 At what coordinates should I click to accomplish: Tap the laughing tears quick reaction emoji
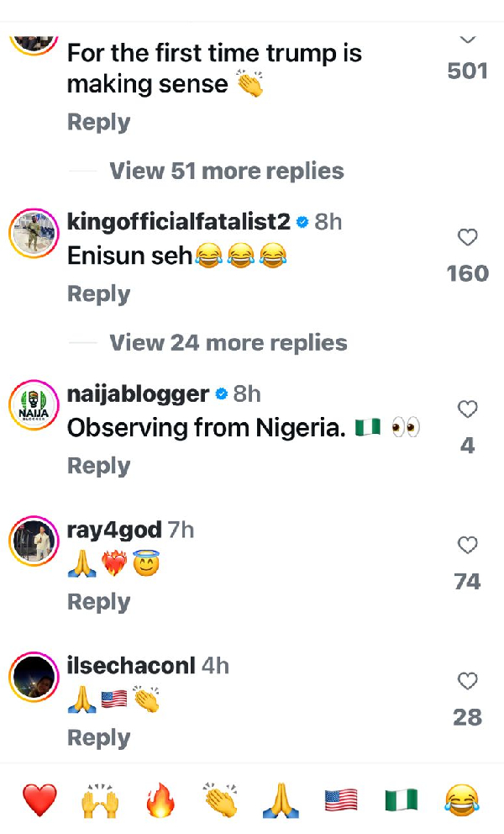point(463,800)
